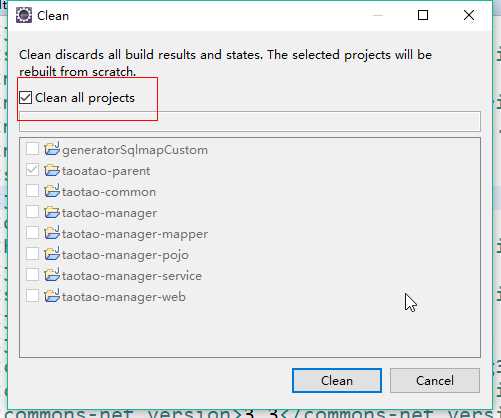Toggle the taoatao-parent checkbox
The width and height of the screenshot is (501, 418).
tap(32, 170)
